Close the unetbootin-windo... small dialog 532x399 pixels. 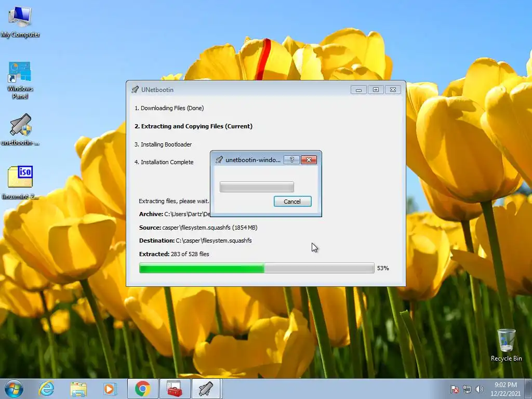tap(309, 160)
